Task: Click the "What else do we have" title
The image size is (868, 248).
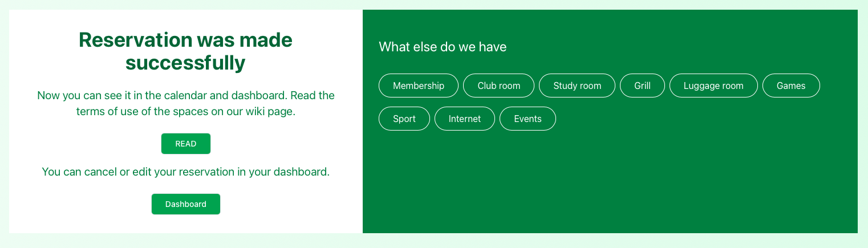Action: tap(443, 47)
